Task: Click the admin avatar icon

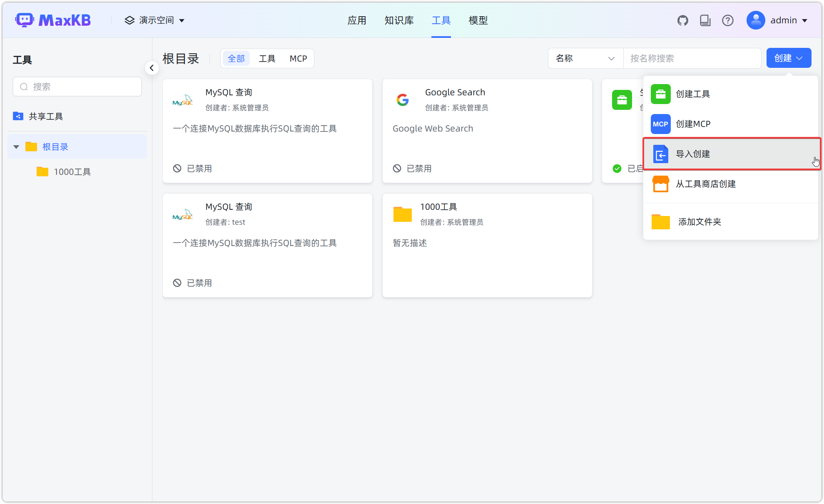Action: click(x=756, y=20)
